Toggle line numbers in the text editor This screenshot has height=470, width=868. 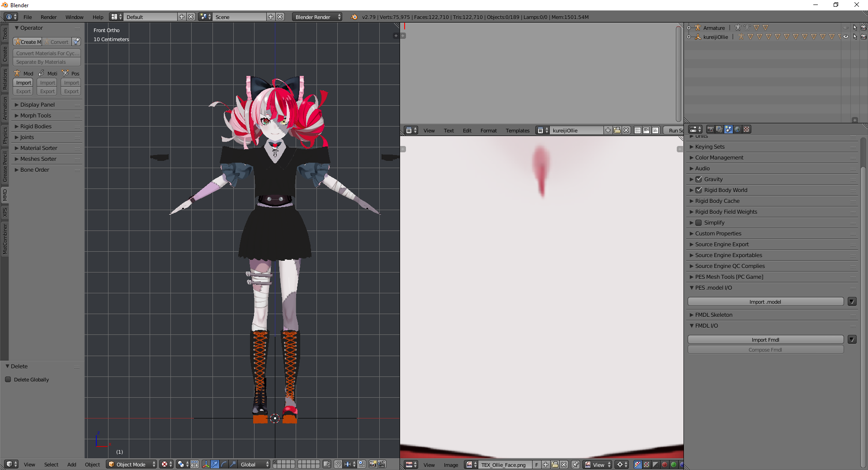637,131
